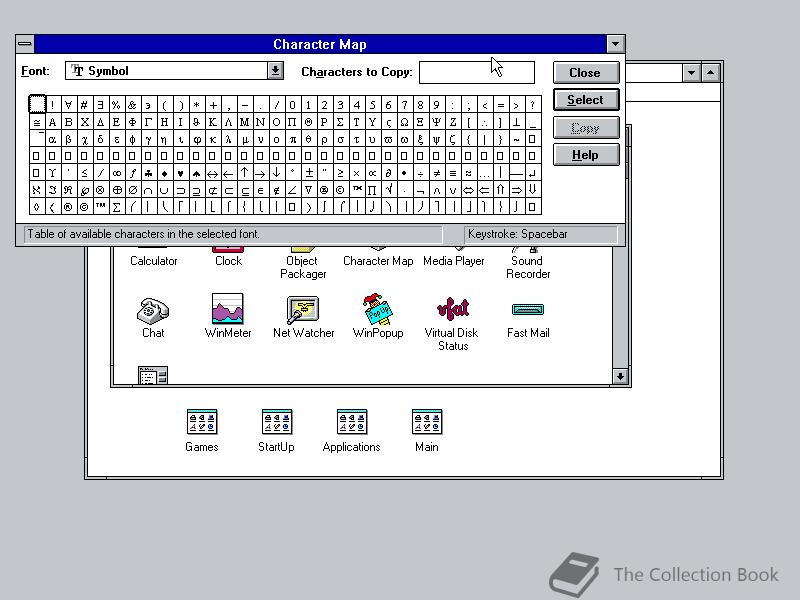Select the for-all (inverted A) symbol
Image resolution: width=800 pixels, height=600 pixels.
[68, 105]
